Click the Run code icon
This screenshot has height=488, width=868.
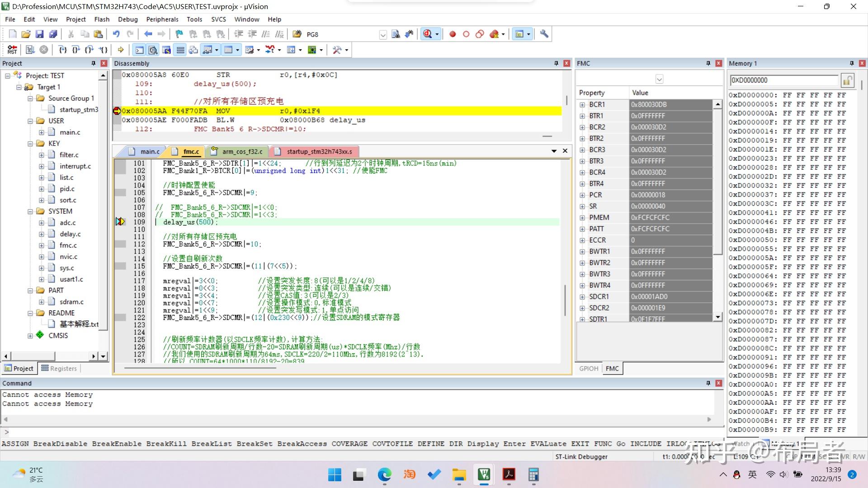(x=30, y=50)
